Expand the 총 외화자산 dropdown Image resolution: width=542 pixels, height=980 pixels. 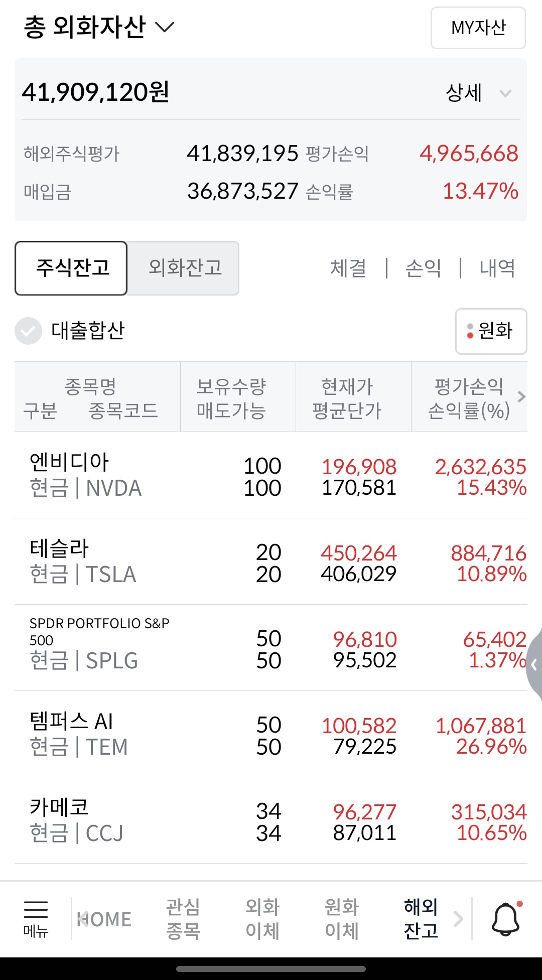164,27
